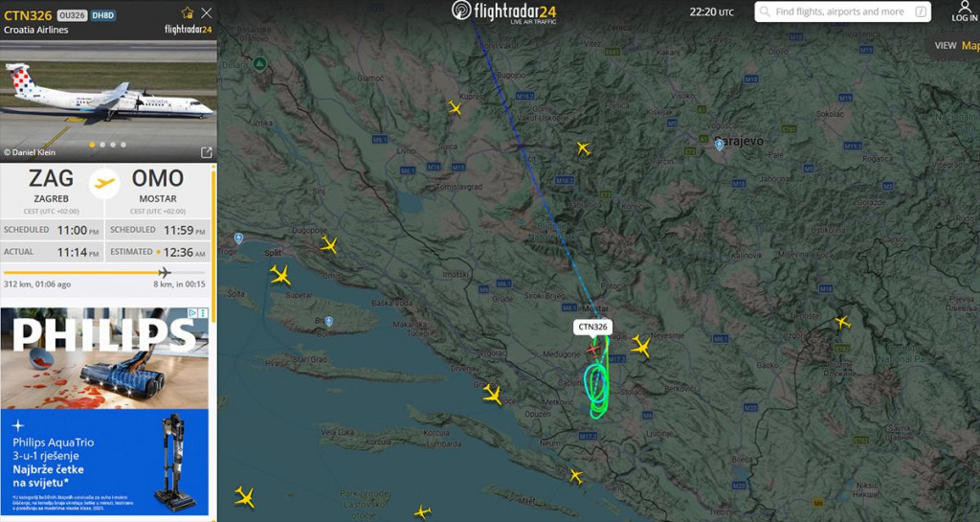Add flight CTN326 to favorites star
Viewport: 980px width, 522px height.
click(188, 12)
